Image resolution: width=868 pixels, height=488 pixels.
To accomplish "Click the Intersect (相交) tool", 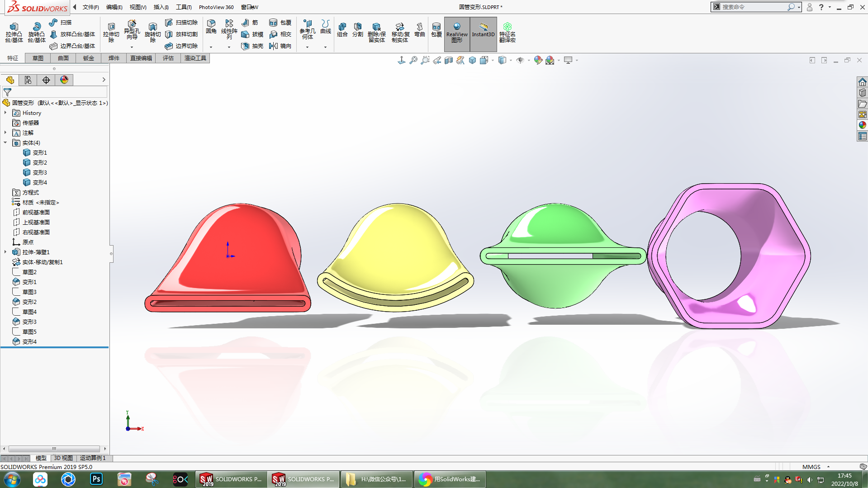I will 280,34.
